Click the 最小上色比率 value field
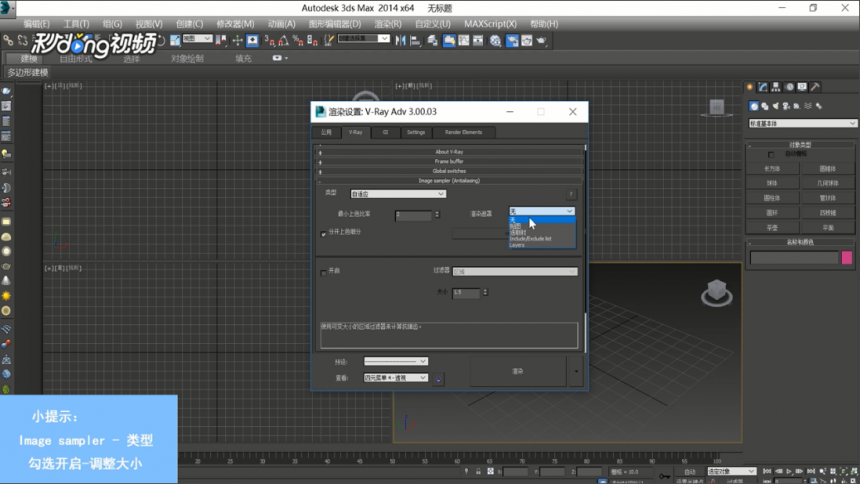This screenshot has height=484, width=860. point(414,215)
